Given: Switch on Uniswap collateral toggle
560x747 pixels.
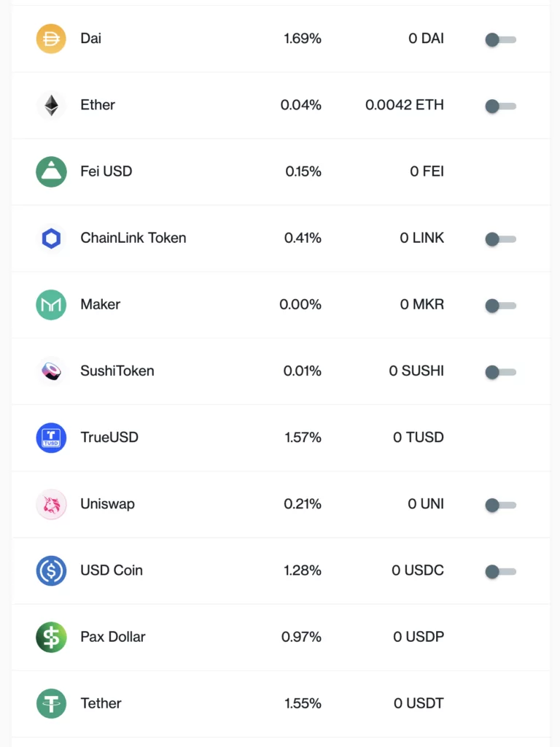Looking at the screenshot, I should 500,505.
